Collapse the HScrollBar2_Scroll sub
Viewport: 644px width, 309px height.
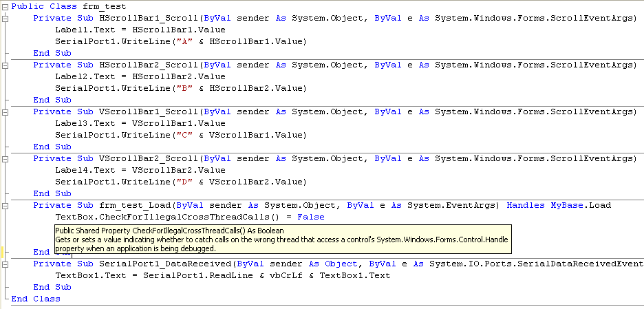tap(6, 65)
